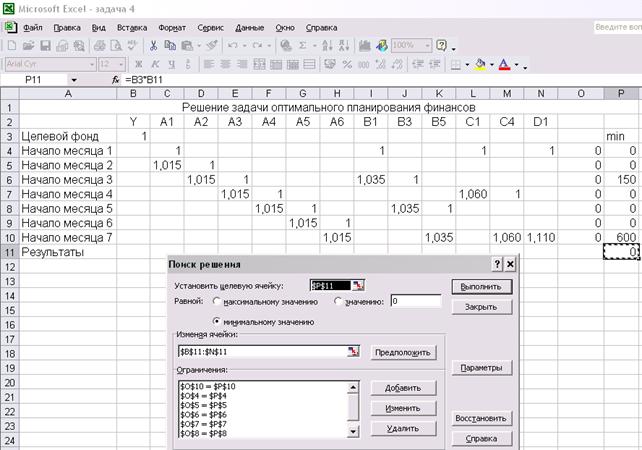The height and width of the screenshot is (450, 642).
Task: Expand the Name Box dropdown arrow
Action: (73, 79)
